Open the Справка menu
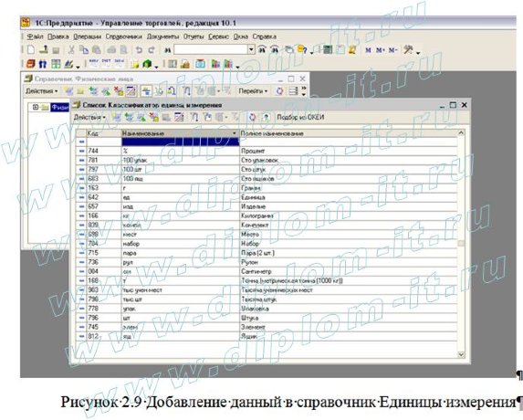523x420 pixels. click(x=264, y=37)
